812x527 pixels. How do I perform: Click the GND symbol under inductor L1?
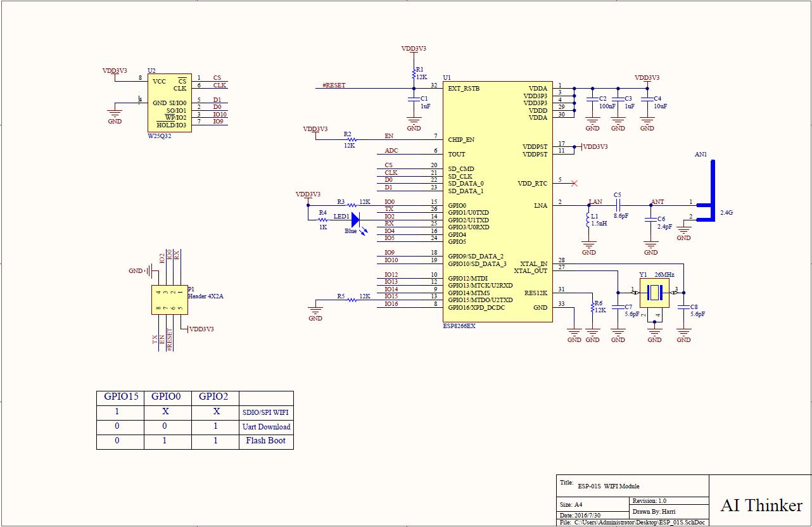click(589, 248)
